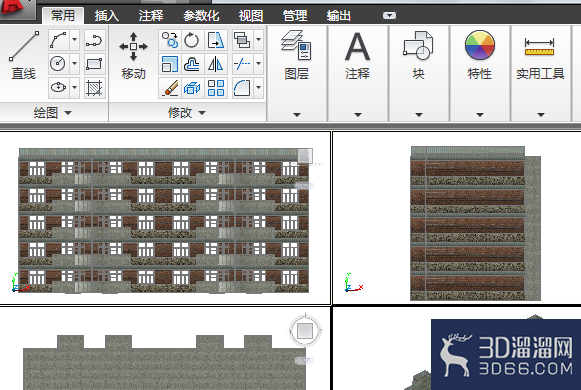Viewport: 581px width, 390px height.
Task: Select the rotate tool icon
Action: (x=192, y=40)
